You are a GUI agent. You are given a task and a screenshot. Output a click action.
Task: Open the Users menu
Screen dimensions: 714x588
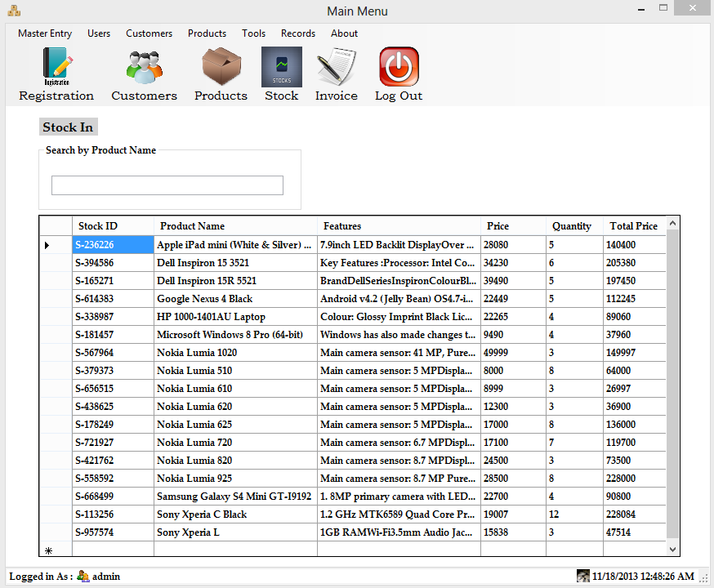tap(99, 33)
